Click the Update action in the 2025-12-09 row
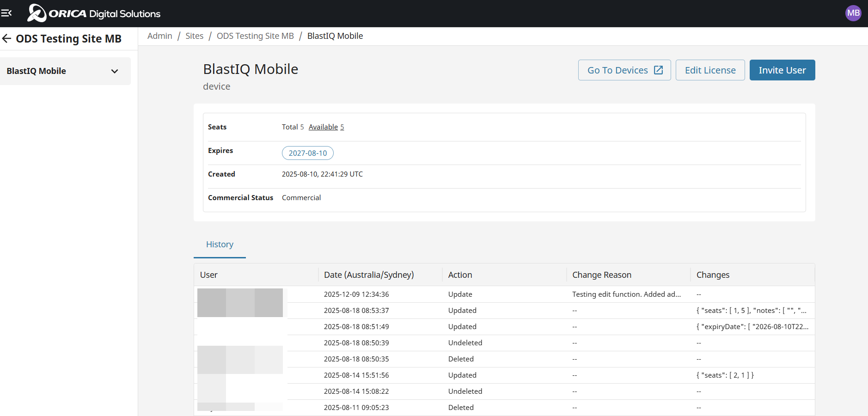Viewport: 868px width, 416px height. coord(460,294)
